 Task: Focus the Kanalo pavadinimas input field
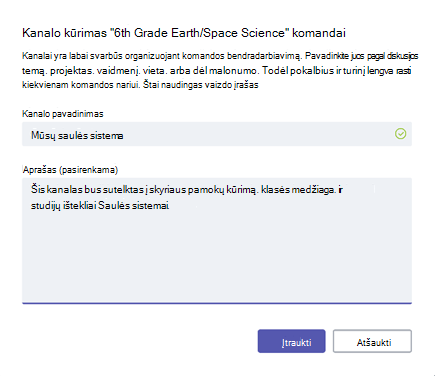217,134
